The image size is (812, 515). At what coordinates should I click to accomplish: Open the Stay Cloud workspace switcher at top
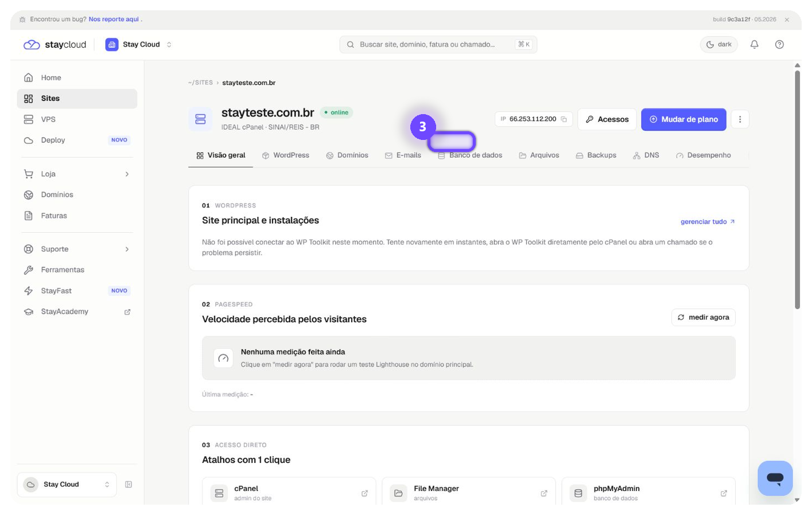pos(138,44)
